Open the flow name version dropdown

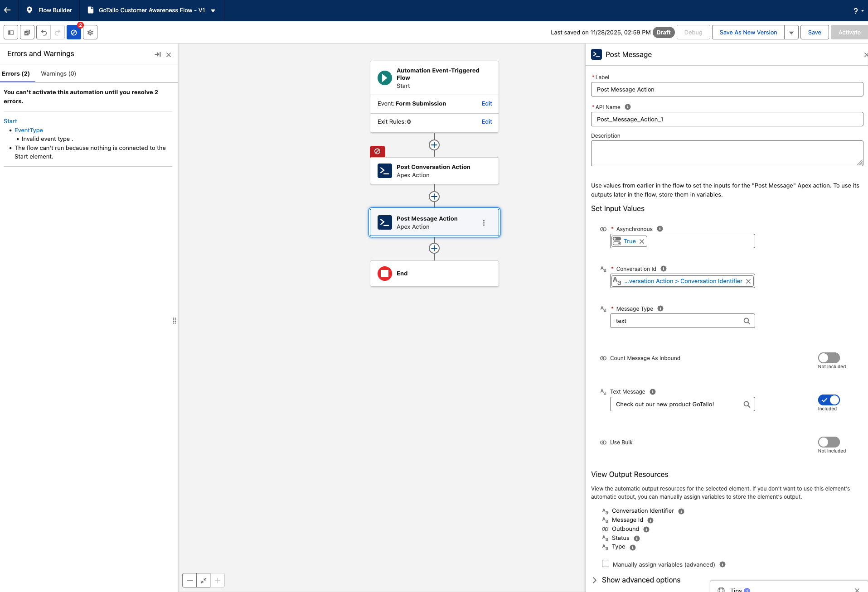(x=213, y=10)
